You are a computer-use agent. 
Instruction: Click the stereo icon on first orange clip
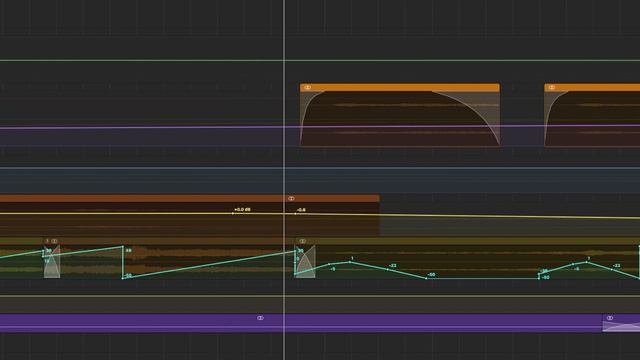pyautogui.click(x=307, y=87)
